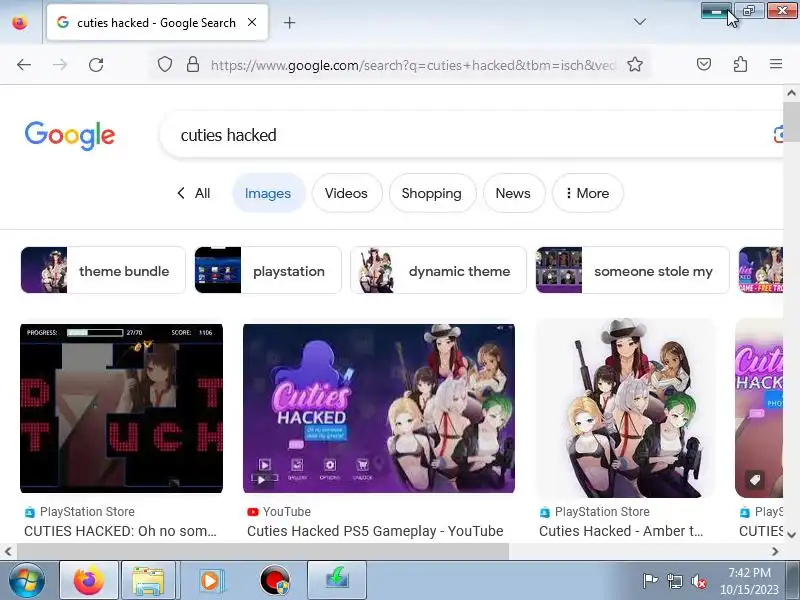
Task: Search by image with camera icon
Action: tap(778, 135)
